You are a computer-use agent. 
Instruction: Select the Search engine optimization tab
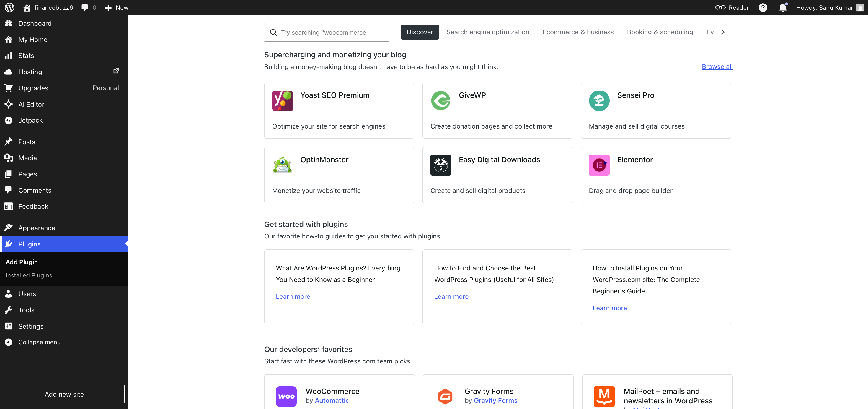coord(487,32)
